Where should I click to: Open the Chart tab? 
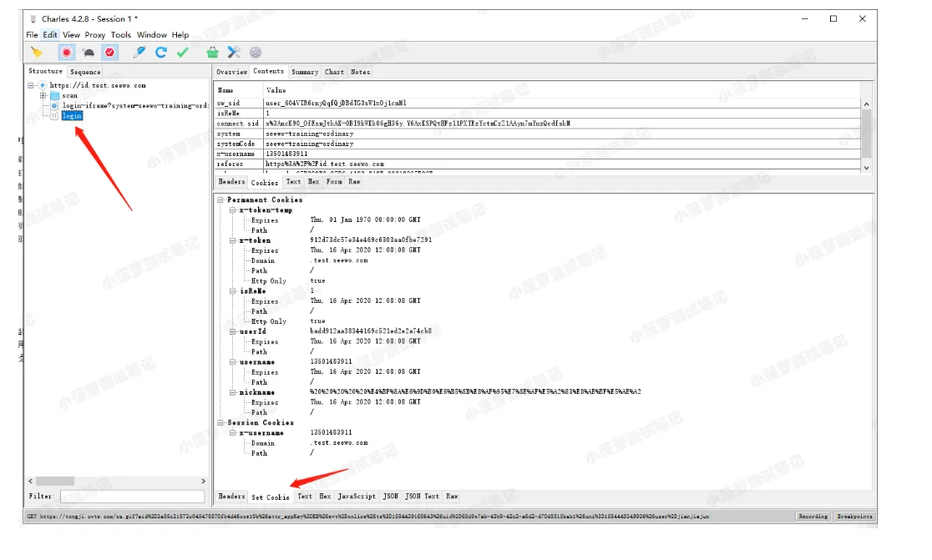pos(334,72)
